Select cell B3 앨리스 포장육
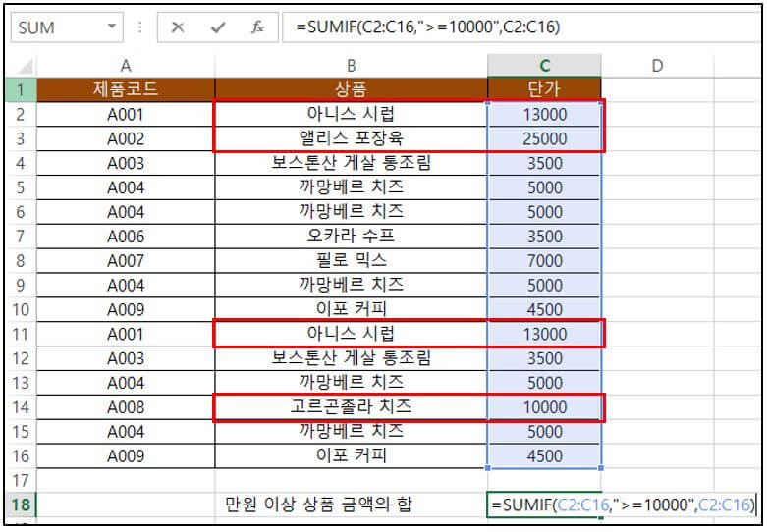 352,138
